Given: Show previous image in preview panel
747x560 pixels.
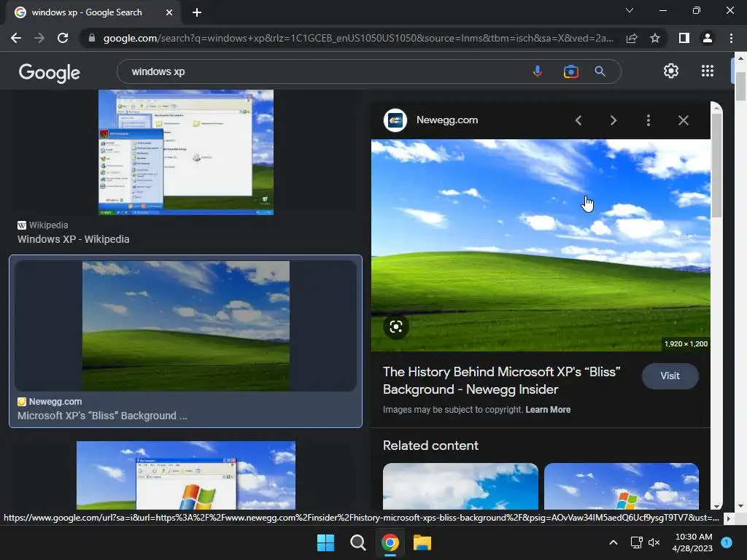Looking at the screenshot, I should pyautogui.click(x=578, y=120).
